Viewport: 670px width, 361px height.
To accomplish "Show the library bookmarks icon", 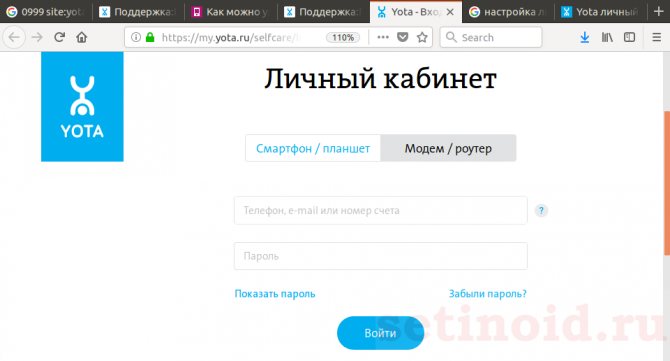I will click(607, 38).
